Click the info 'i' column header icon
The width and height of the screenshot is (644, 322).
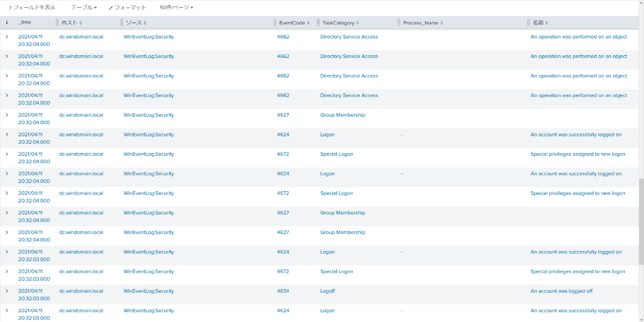pos(7,23)
